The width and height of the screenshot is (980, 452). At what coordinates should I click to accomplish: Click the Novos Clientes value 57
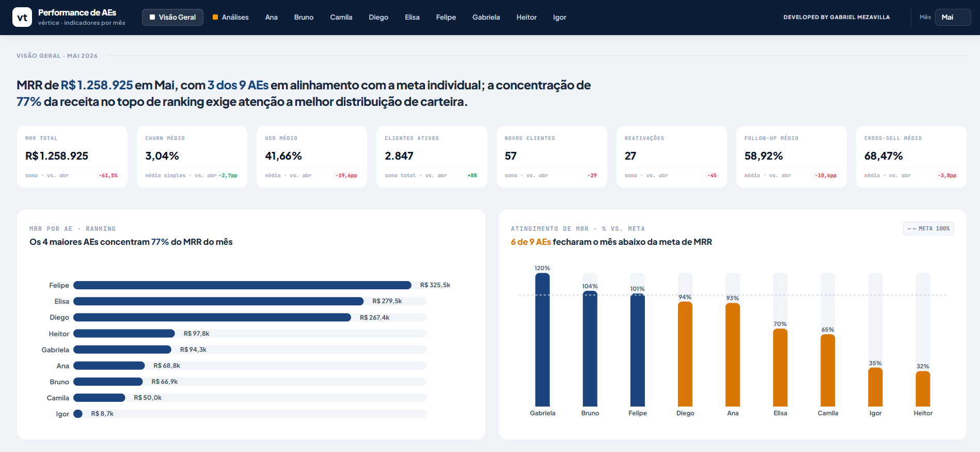click(x=511, y=156)
